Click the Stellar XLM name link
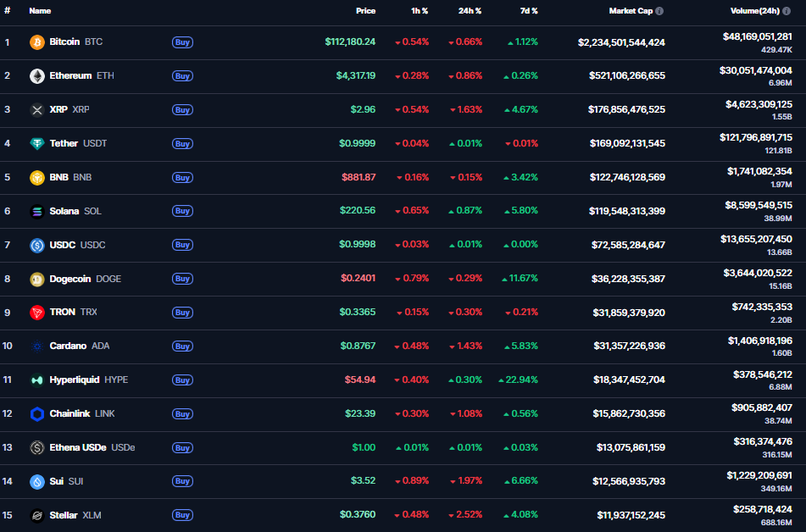Screen dimensions: 806x532 [76, 515]
